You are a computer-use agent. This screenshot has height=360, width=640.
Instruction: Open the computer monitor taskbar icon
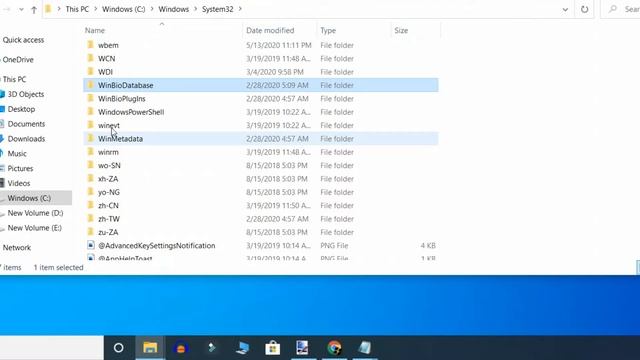pos(242,348)
